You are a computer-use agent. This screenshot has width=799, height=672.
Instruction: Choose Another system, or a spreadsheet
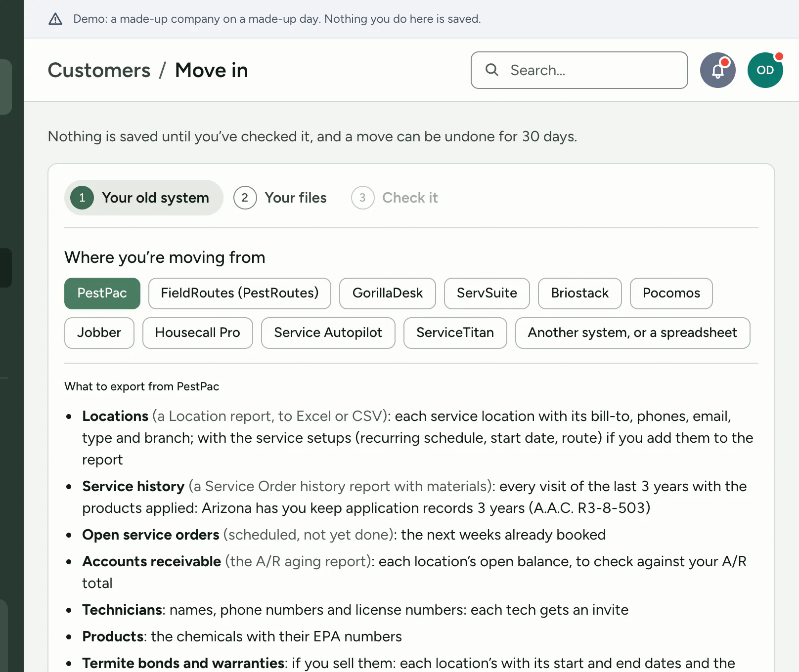[633, 333]
